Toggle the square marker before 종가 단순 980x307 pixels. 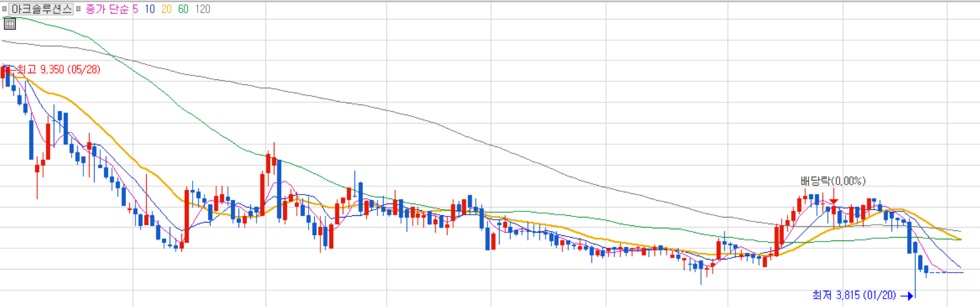pyautogui.click(x=78, y=9)
